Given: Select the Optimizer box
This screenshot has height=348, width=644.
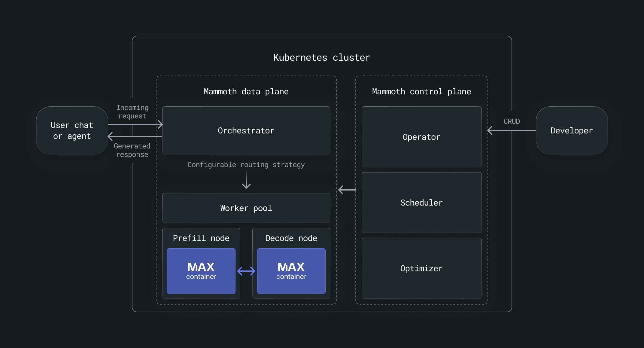Looking at the screenshot, I should pyautogui.click(x=421, y=268).
